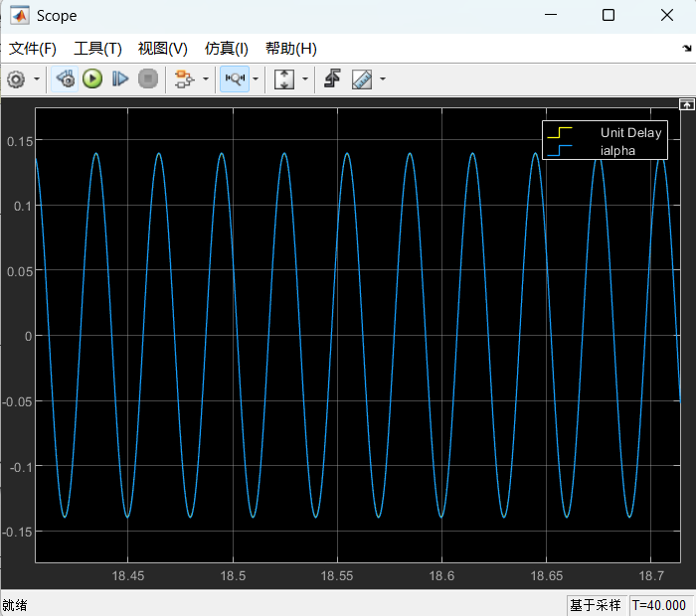Expand the measurements dropdown arrow
The height and width of the screenshot is (616, 696).
383,78
